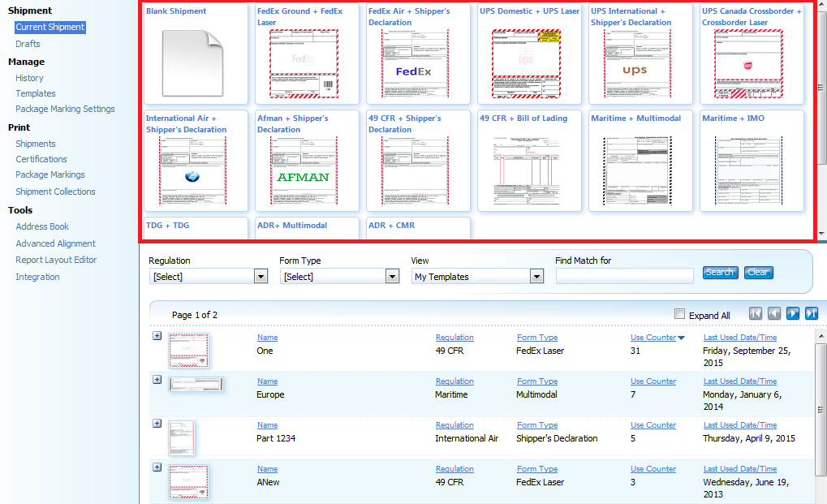Image resolution: width=827 pixels, height=504 pixels.
Task: Open the Maritime + IMO template
Action: click(747, 170)
